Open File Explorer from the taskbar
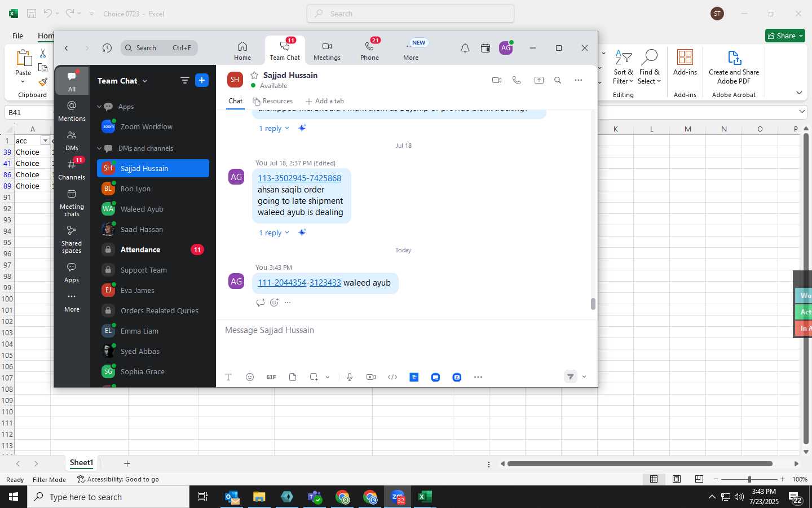This screenshot has height=508, width=812. pyautogui.click(x=259, y=497)
